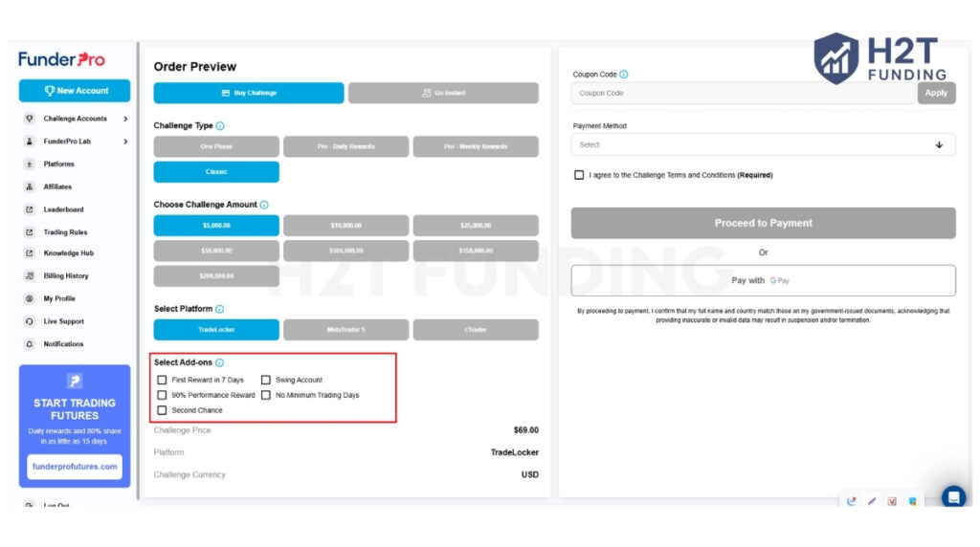Image resolution: width=980 pixels, height=547 pixels.
Task: Select the $10,000.00 challenge amount
Action: click(x=345, y=226)
